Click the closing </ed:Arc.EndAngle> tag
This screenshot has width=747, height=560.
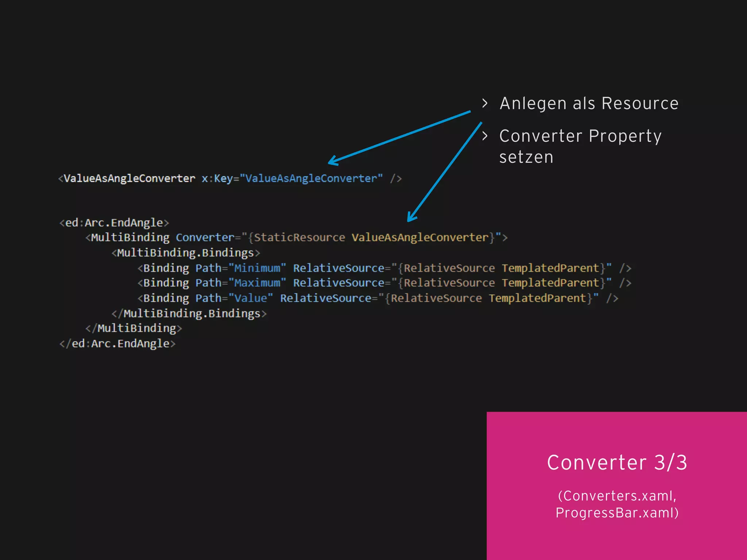pos(117,344)
